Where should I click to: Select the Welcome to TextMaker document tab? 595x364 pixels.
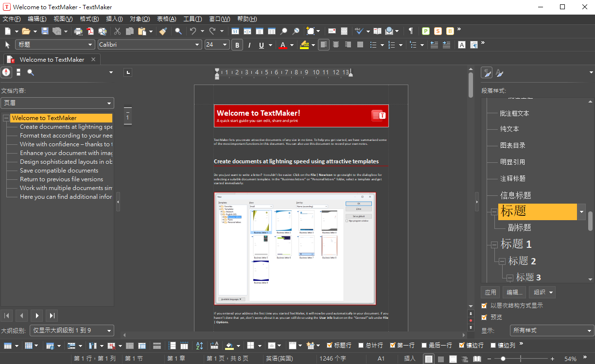52,59
